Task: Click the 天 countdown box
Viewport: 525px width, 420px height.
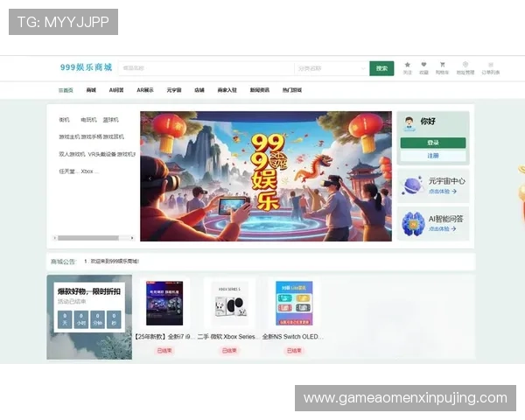Action: point(65,319)
